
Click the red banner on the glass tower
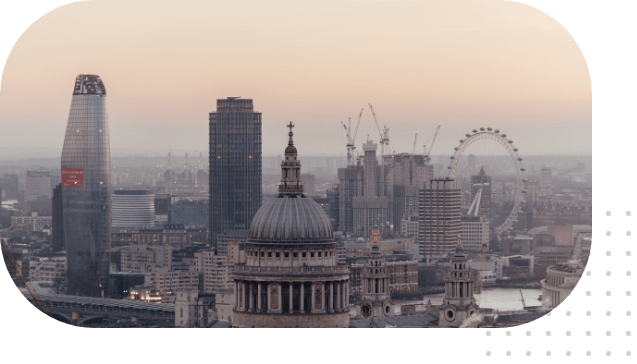73,178
